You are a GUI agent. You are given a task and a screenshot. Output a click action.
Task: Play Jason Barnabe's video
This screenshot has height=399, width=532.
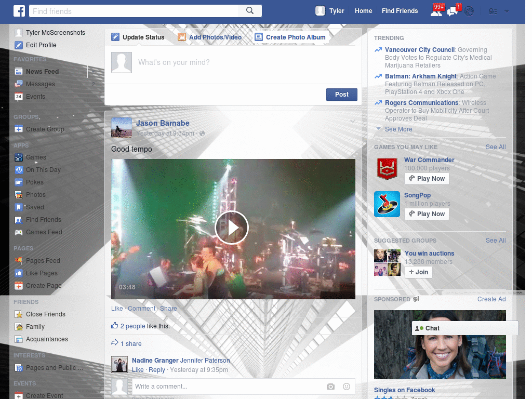point(232,228)
